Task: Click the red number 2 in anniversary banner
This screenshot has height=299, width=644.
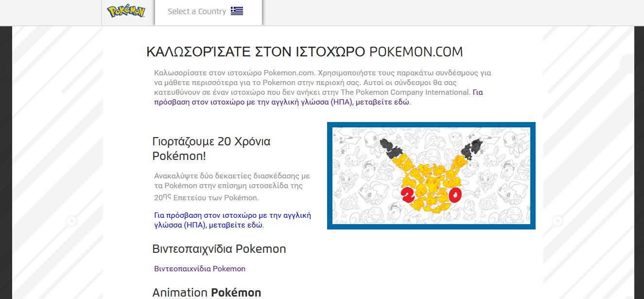Action: click(x=407, y=195)
